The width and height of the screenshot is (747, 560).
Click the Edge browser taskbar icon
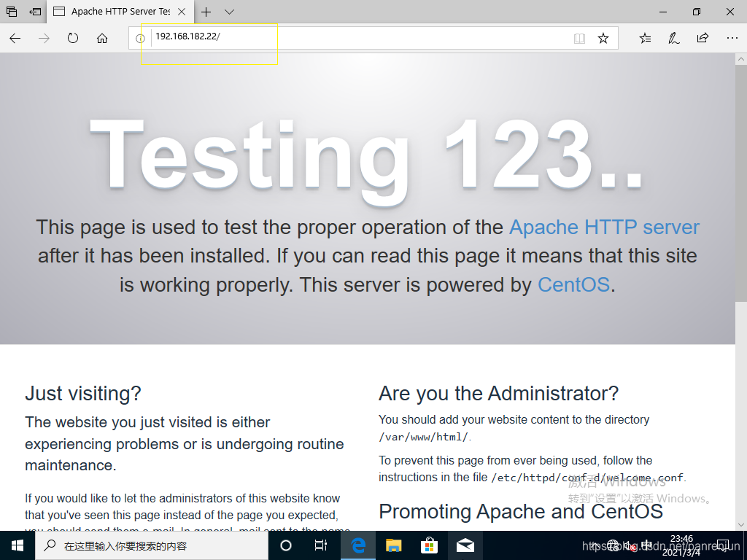[x=357, y=545]
